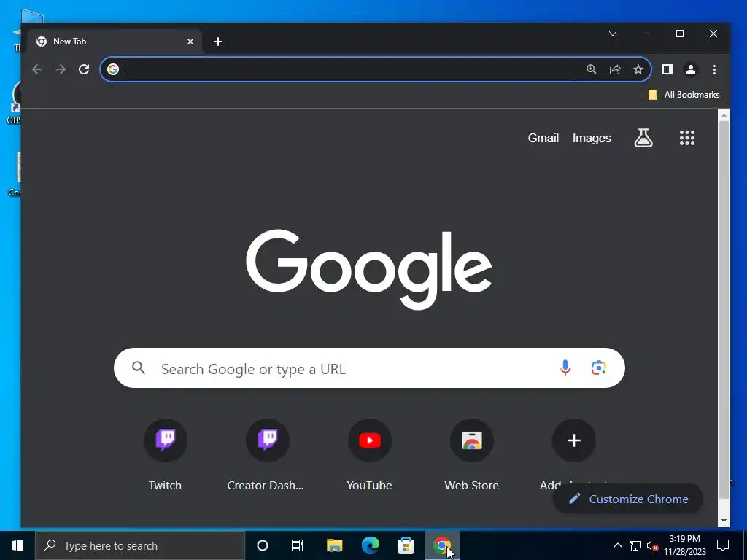Open the All Bookmarks folder
This screenshot has height=560, width=747.
[x=684, y=95]
